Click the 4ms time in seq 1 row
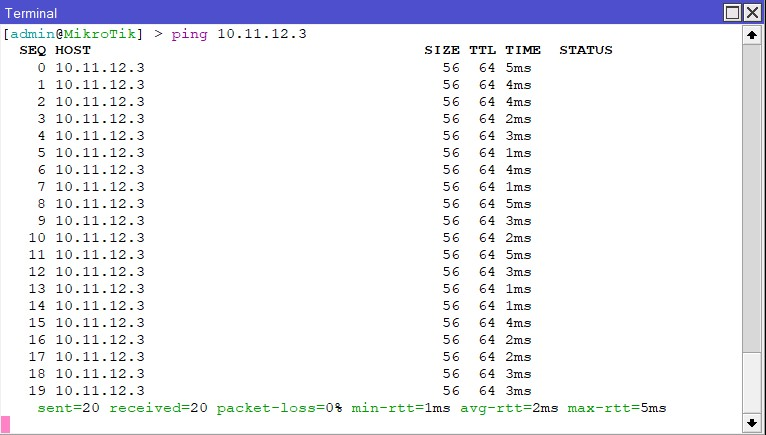This screenshot has width=766, height=435. (518, 85)
